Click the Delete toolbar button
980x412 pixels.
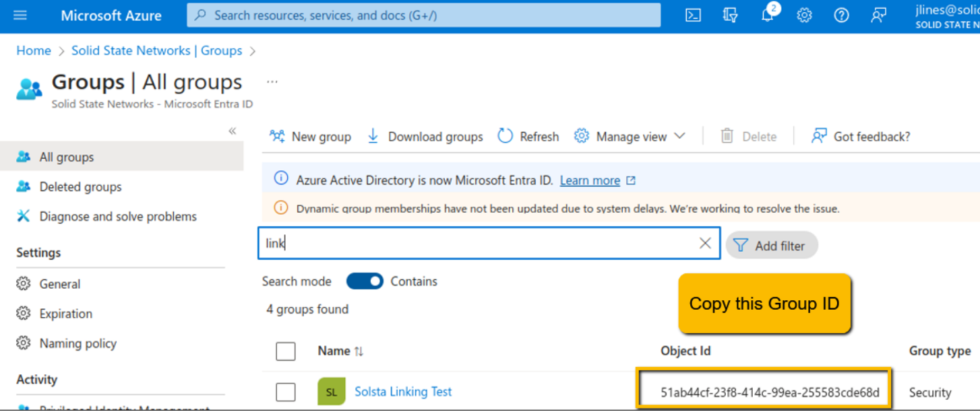(x=748, y=137)
